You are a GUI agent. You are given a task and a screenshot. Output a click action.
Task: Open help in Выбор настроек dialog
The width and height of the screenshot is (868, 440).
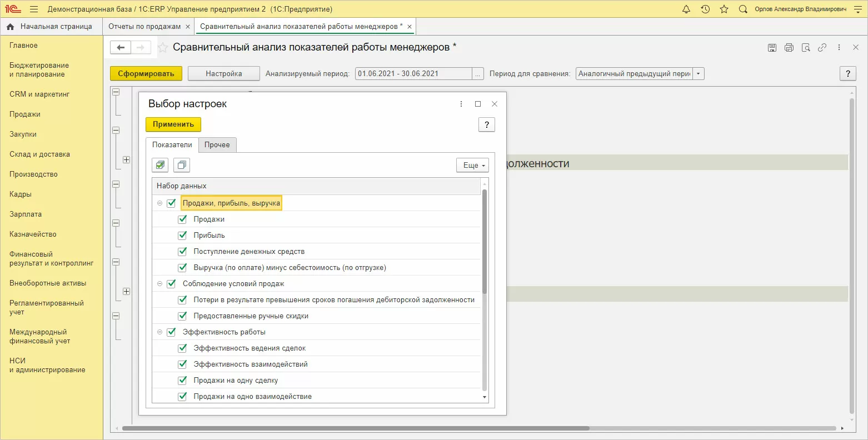click(487, 124)
